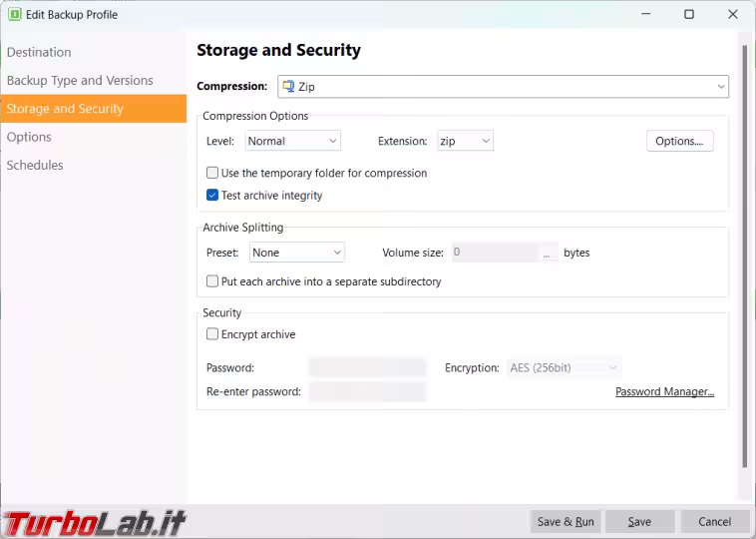Minimize the Edit Backup Profile window
Screen dimensions: 756x539
pyautogui.click(x=646, y=15)
